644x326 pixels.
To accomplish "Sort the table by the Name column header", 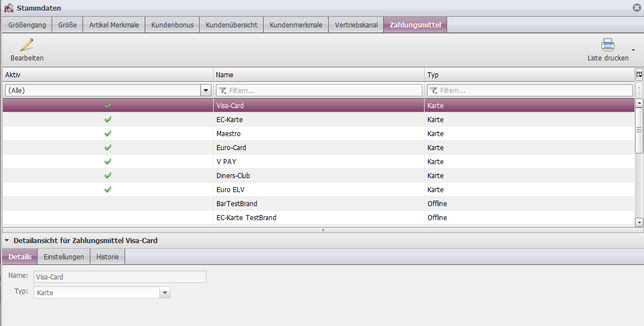I will pos(318,74).
